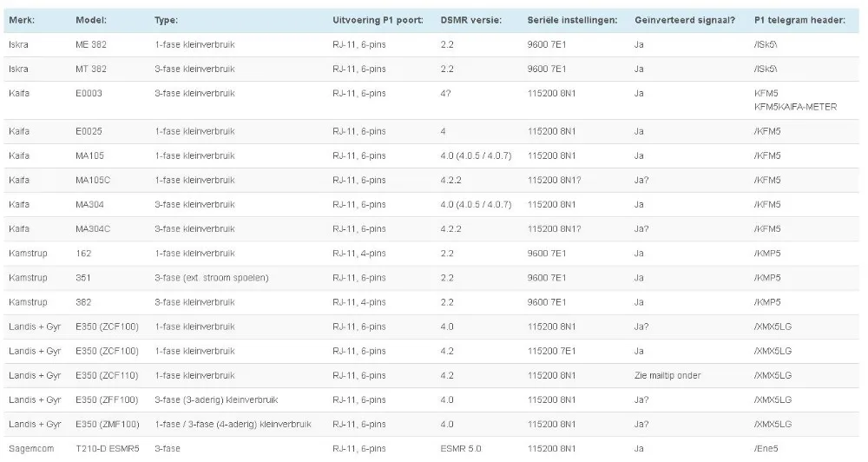The height and width of the screenshot is (462, 868).
Task: Select the 'MA105C' model cell
Action: [93, 181]
